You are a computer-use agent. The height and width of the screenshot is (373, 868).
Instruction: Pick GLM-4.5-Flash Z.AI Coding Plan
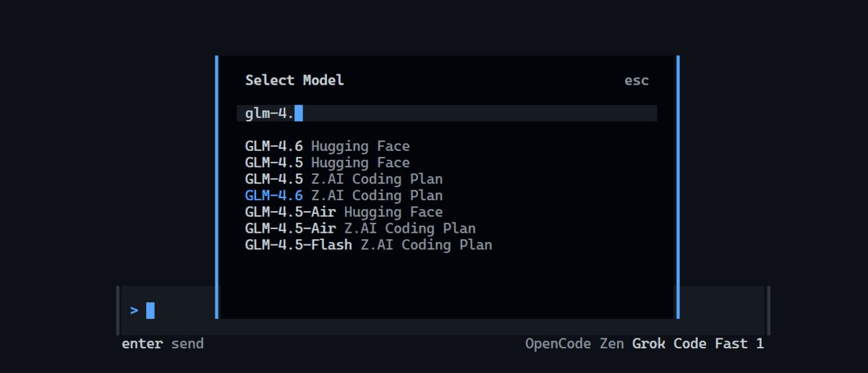coord(368,246)
